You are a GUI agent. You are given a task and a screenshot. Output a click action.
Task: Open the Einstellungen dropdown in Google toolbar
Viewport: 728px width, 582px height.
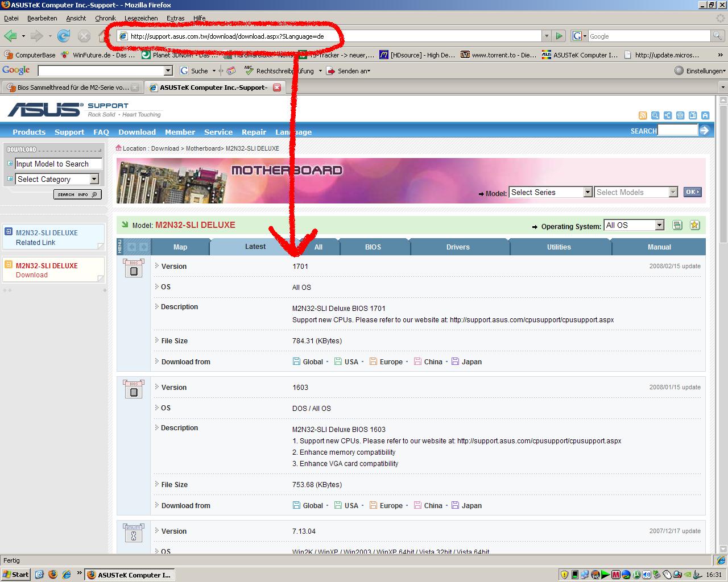[x=700, y=71]
